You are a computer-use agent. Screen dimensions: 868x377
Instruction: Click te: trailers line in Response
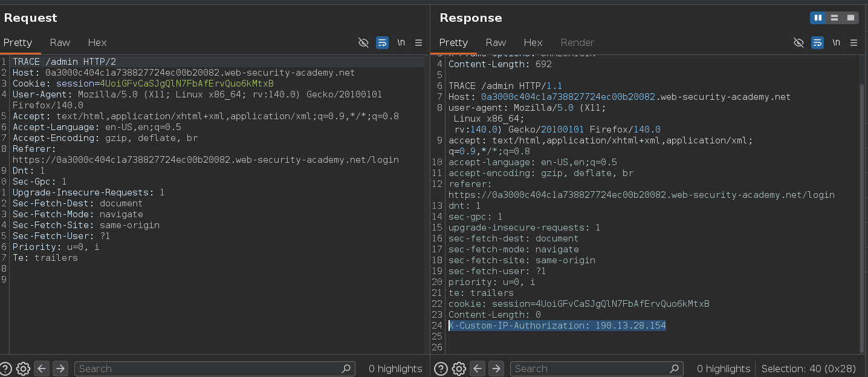[481, 293]
